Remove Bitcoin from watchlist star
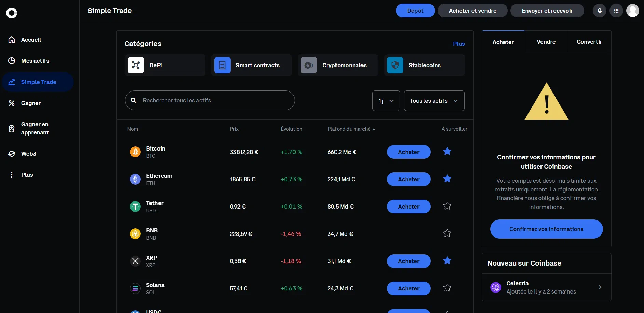644x313 pixels. pyautogui.click(x=447, y=151)
